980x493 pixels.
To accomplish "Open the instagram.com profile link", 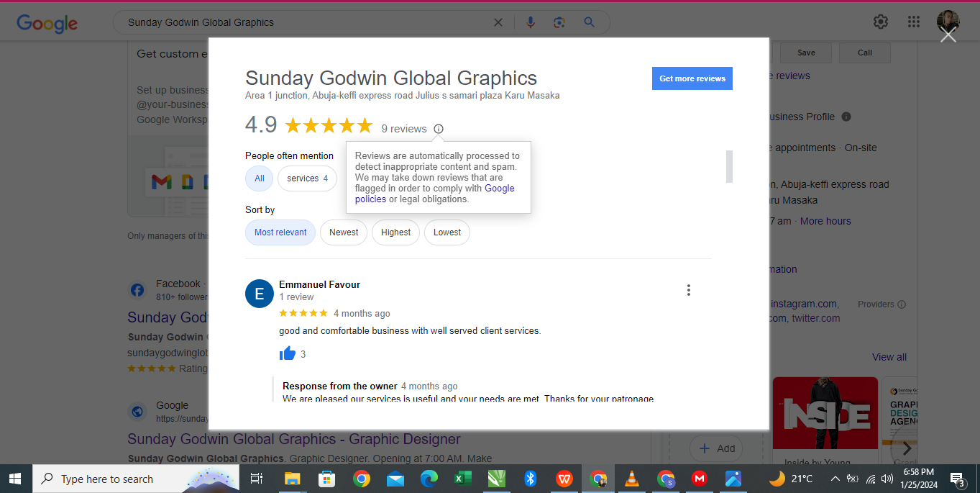I will [x=804, y=304].
